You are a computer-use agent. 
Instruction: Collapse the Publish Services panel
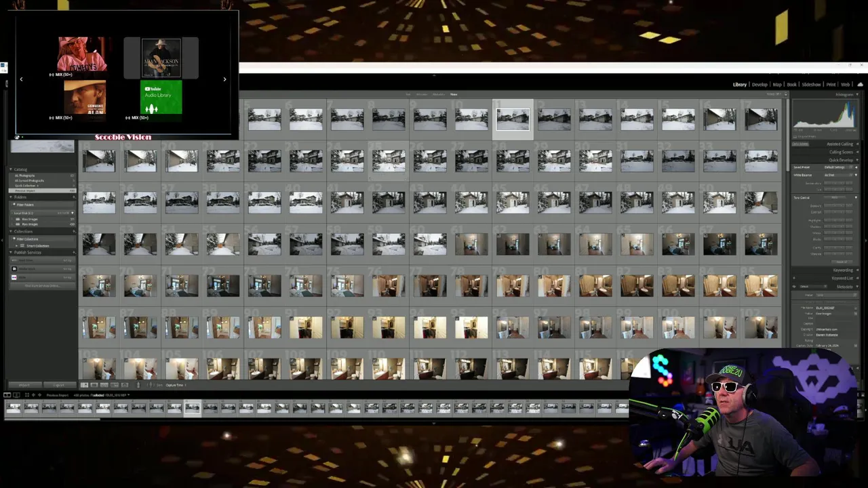[11, 253]
